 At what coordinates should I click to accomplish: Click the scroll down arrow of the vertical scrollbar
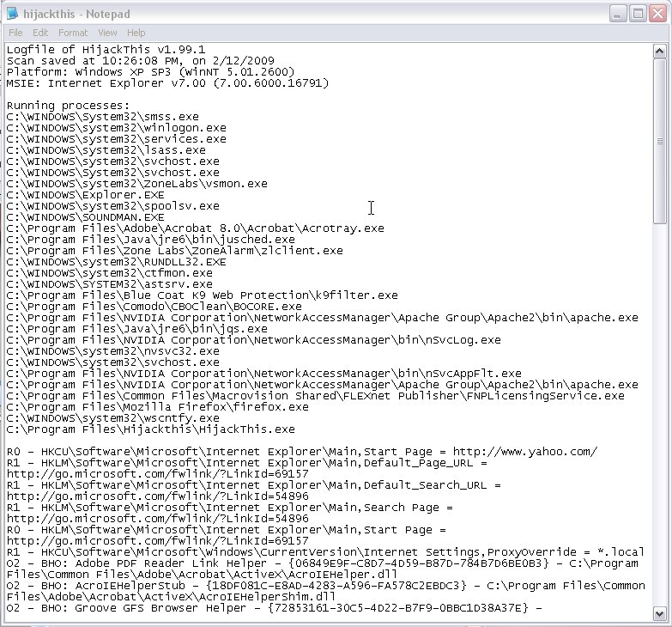[659, 613]
